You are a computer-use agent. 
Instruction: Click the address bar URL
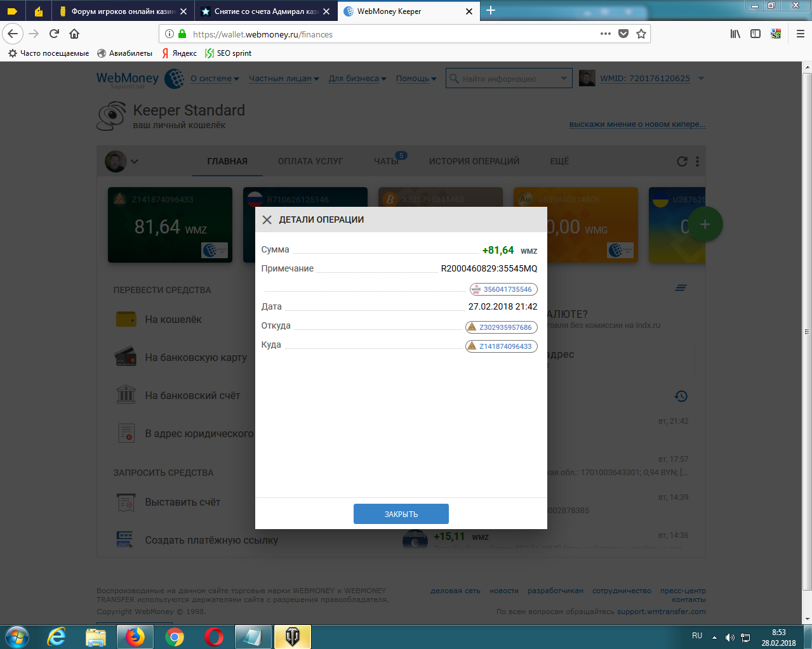(x=263, y=34)
